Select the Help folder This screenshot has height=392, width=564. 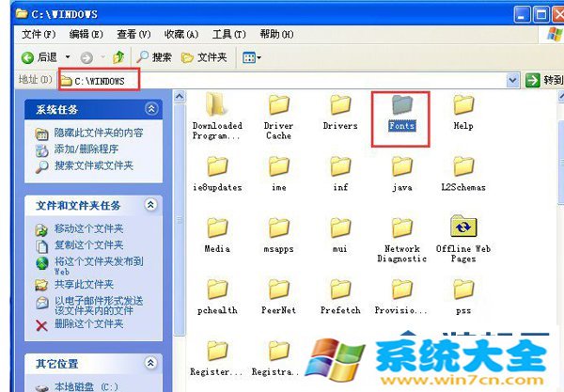[x=463, y=111]
